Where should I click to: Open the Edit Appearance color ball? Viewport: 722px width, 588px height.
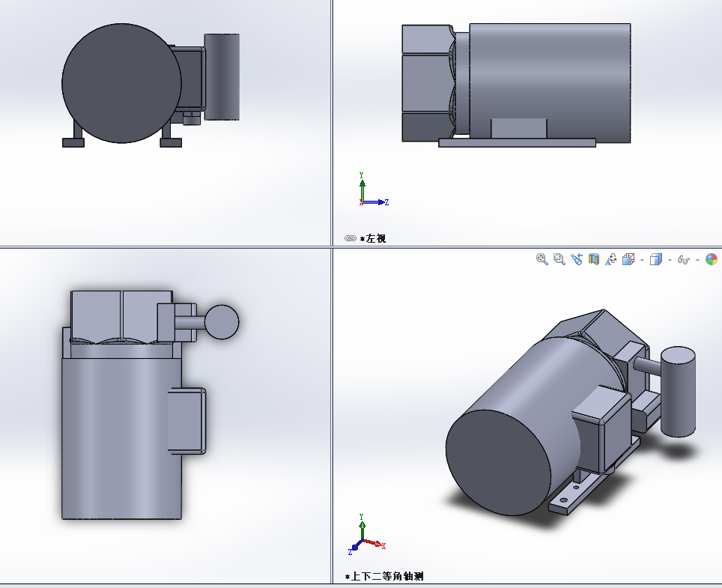(712, 259)
